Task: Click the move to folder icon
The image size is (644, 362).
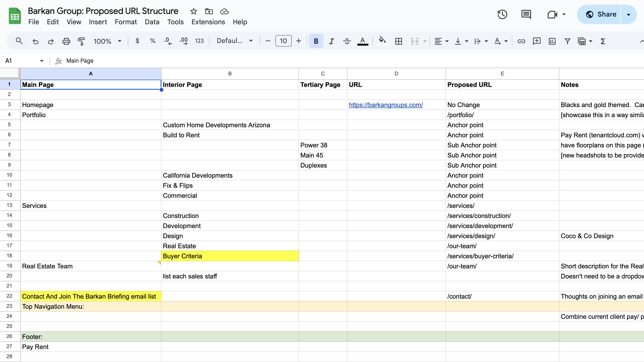Action: pos(209,11)
